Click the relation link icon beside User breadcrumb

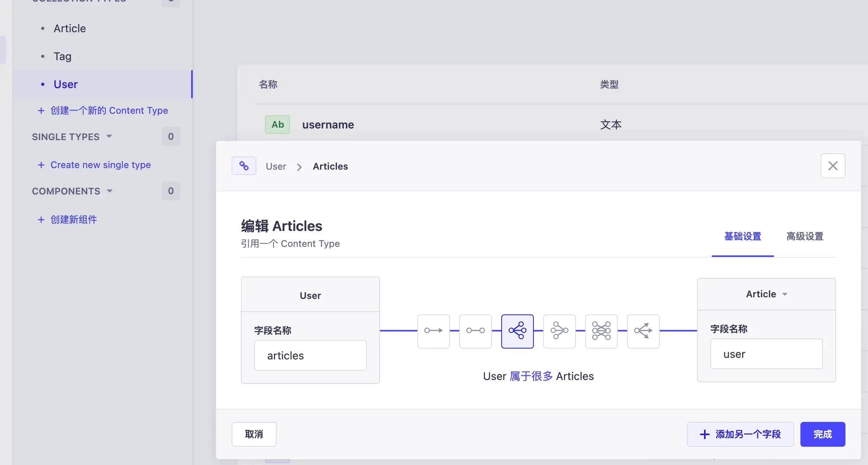click(x=244, y=166)
